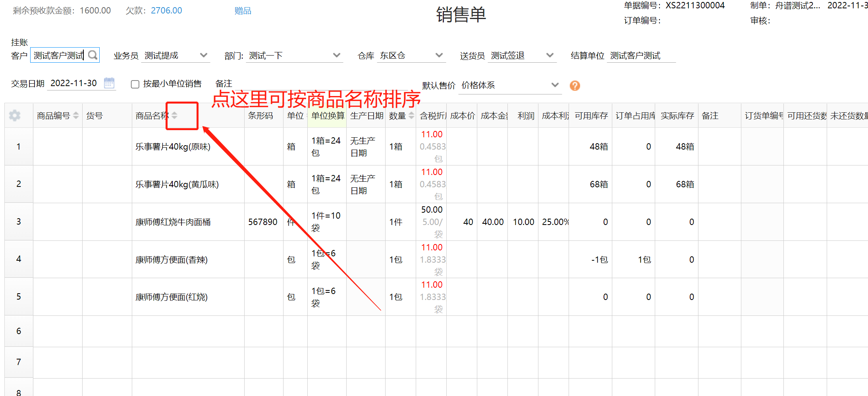This screenshot has width=868, height=396.
Task: Click row number 1 header
Action: click(x=19, y=146)
